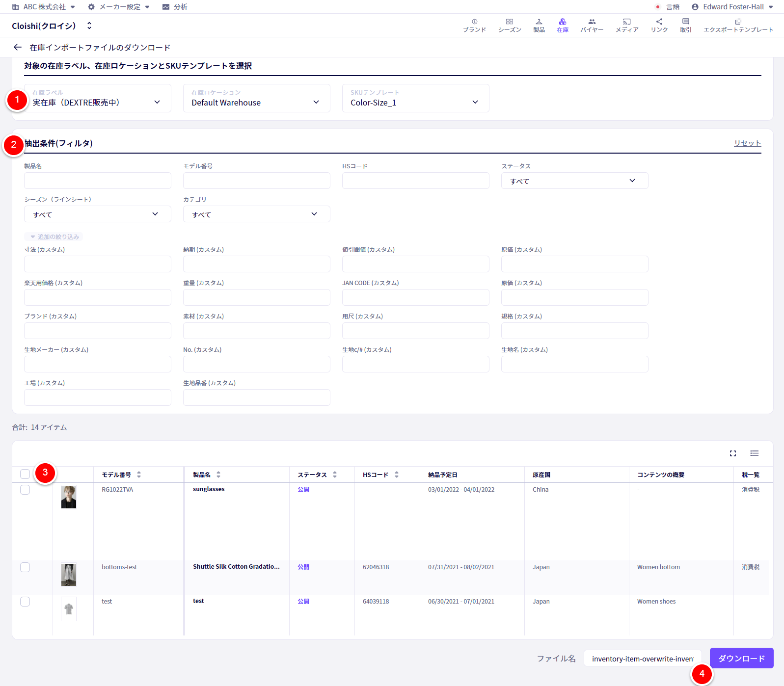Open the シーズン section in the navigation
Screen dimensions: 784x686
click(510, 26)
